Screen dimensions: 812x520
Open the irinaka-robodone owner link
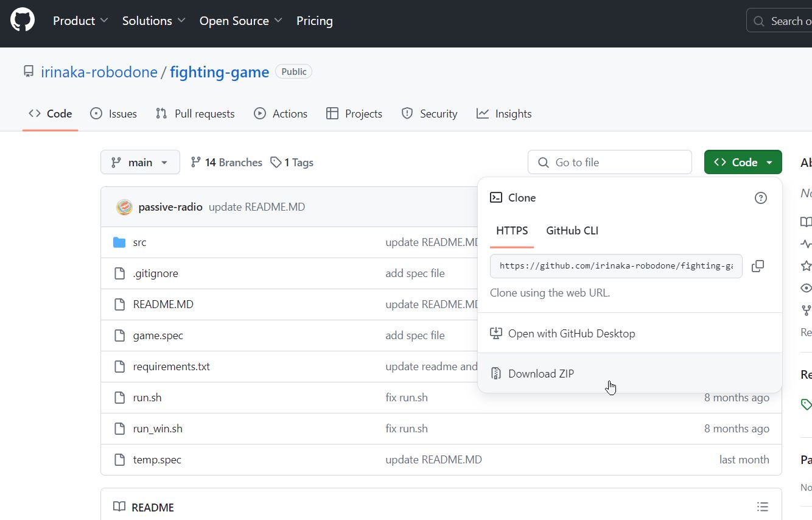click(x=99, y=72)
